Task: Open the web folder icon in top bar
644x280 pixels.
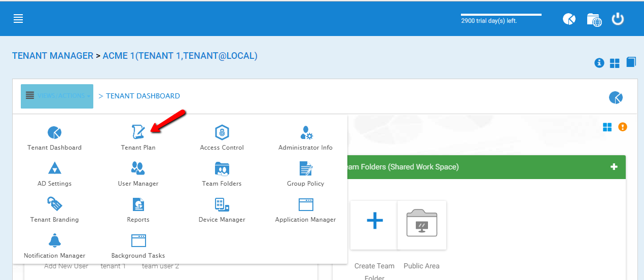Action: [x=594, y=19]
